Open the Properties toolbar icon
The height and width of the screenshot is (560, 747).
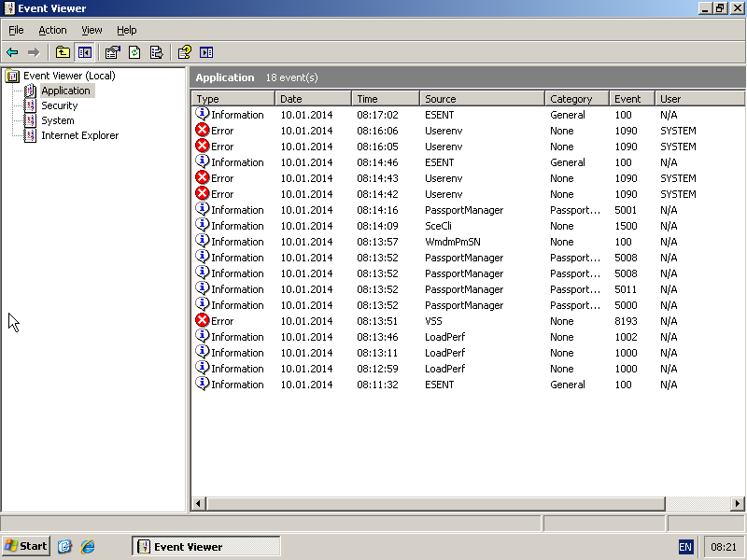112,52
